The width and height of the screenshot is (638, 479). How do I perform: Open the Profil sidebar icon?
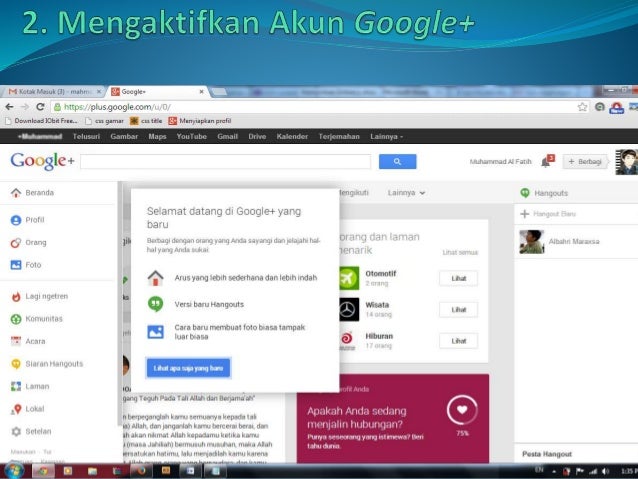[x=16, y=220]
